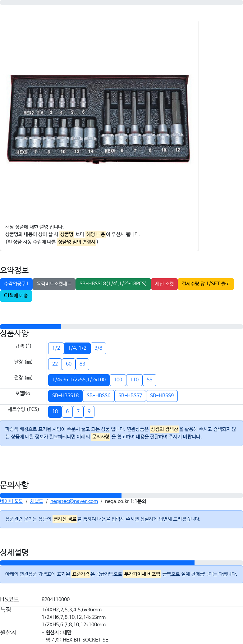Select the 3/8 size option
243x644 pixels.
[x=99, y=348]
